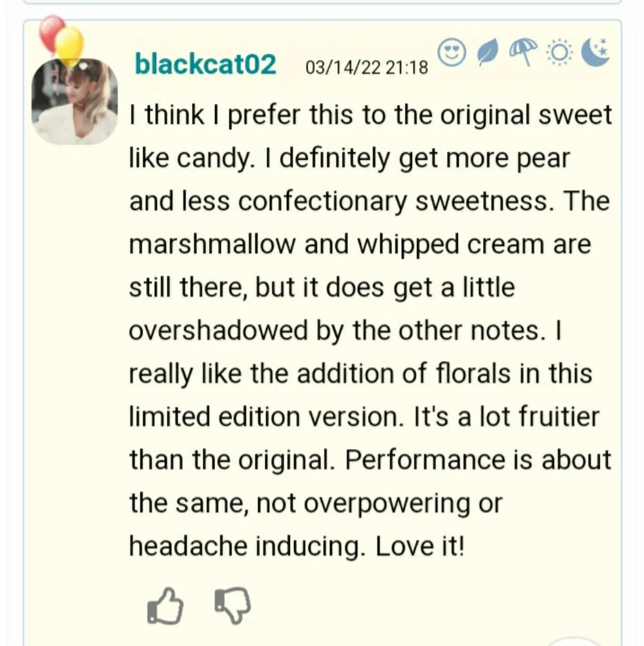Click the beach umbrella season icon
Viewport: 644px width, 646px height.
[x=523, y=52]
